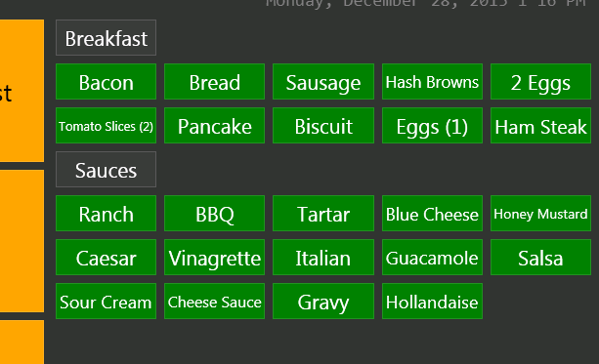Choose Vinagrette dressing
The image size is (599, 364).
(214, 258)
